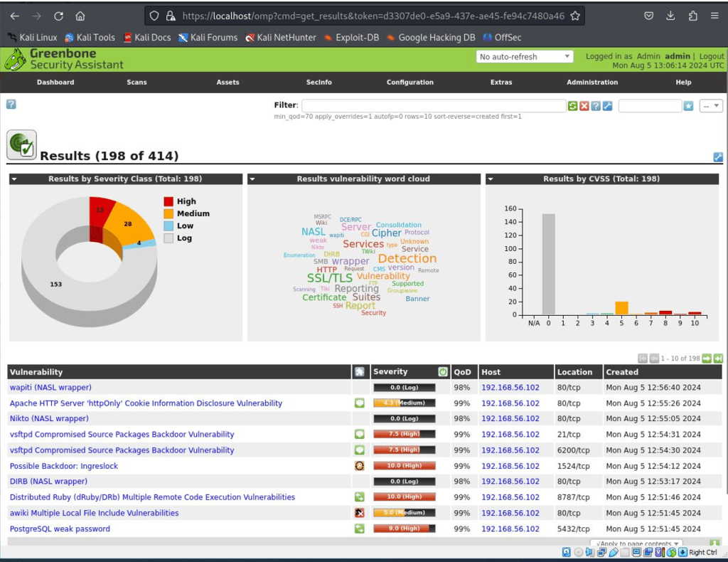Jump to last results page arrow
The height and width of the screenshot is (562, 728).
click(x=718, y=358)
